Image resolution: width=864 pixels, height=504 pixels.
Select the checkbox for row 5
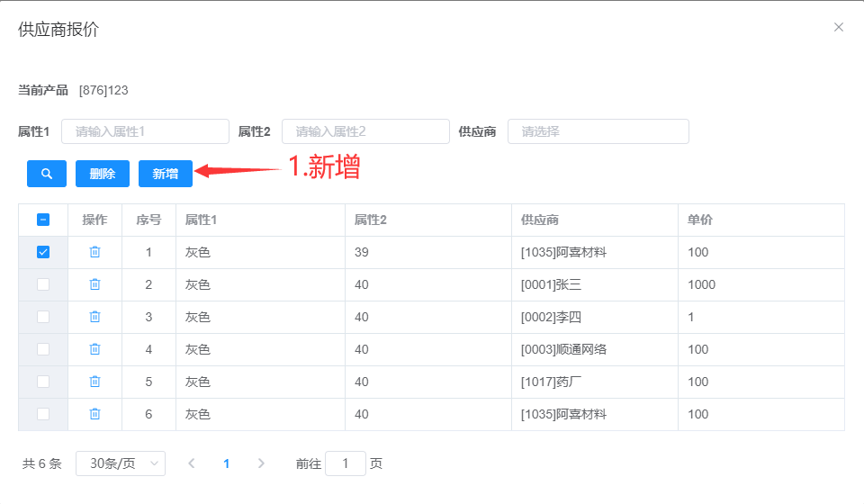pyautogui.click(x=43, y=382)
